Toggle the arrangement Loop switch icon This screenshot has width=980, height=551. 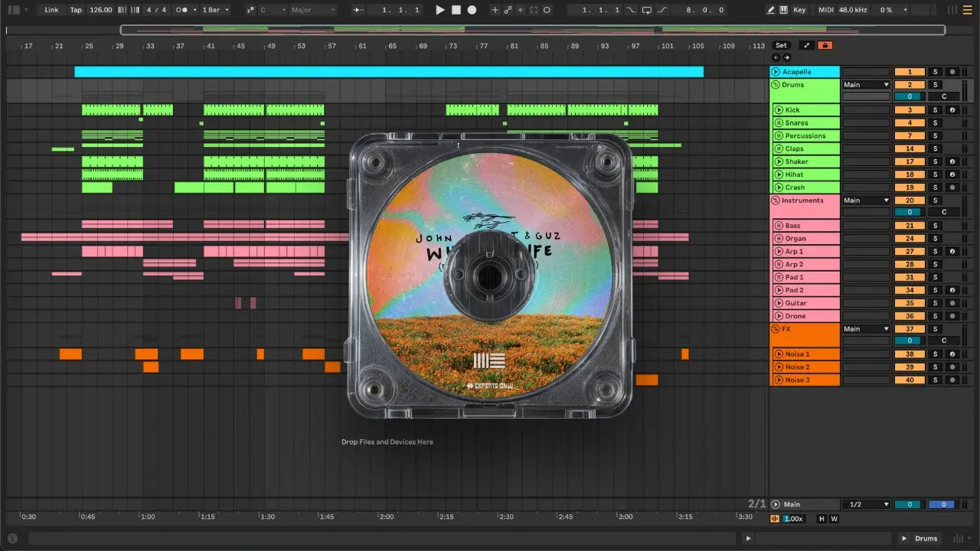click(647, 10)
